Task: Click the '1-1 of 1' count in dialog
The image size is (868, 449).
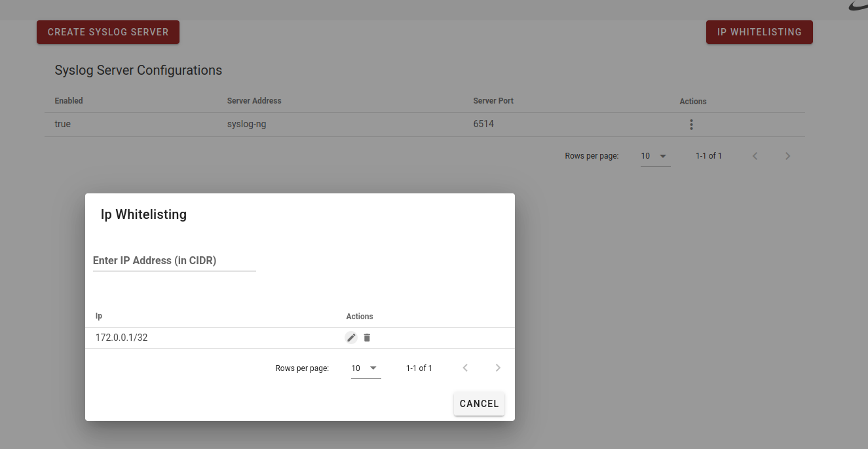Action: [419, 368]
